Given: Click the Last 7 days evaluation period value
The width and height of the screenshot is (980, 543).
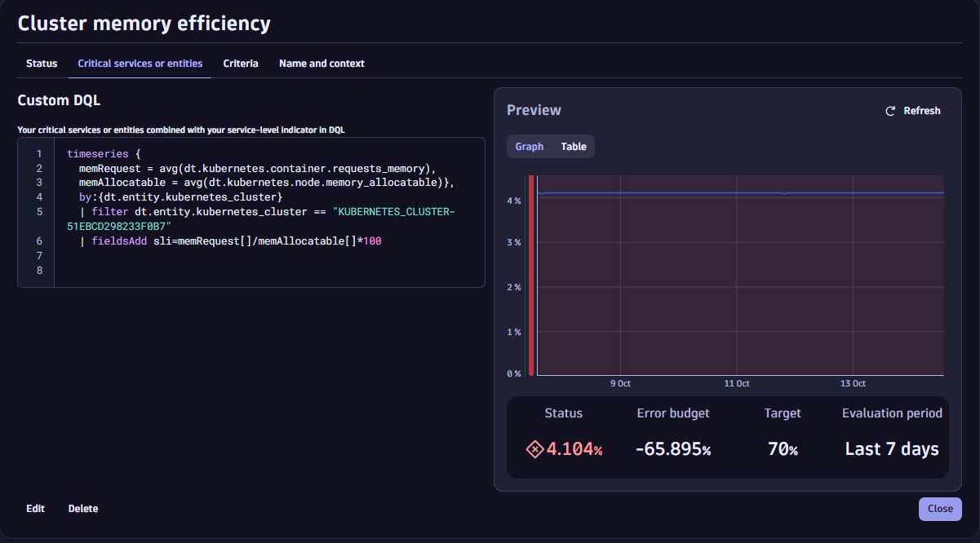Looking at the screenshot, I should (891, 448).
